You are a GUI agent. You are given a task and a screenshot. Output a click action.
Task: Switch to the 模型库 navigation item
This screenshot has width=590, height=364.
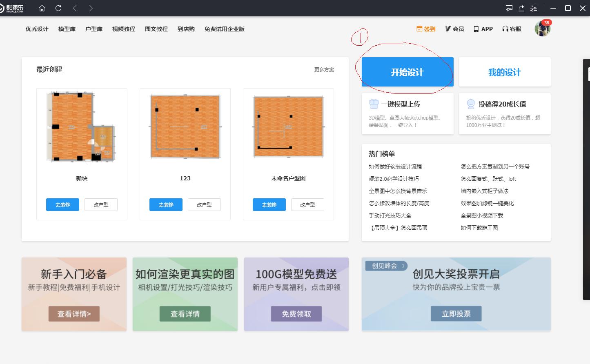(x=67, y=29)
